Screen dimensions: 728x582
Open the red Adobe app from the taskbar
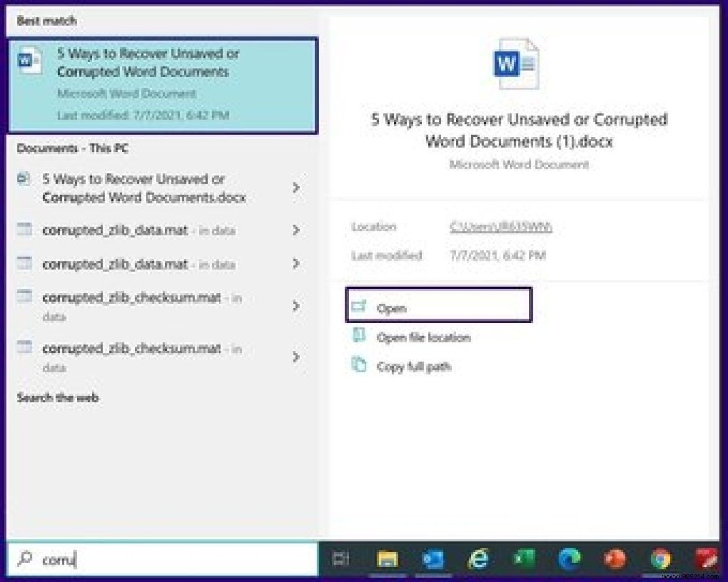706,559
